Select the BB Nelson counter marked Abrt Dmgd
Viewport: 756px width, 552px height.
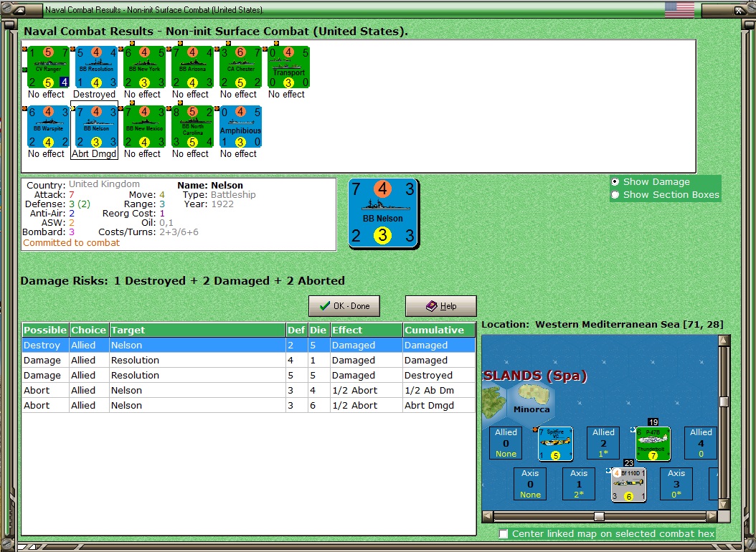[x=96, y=127]
